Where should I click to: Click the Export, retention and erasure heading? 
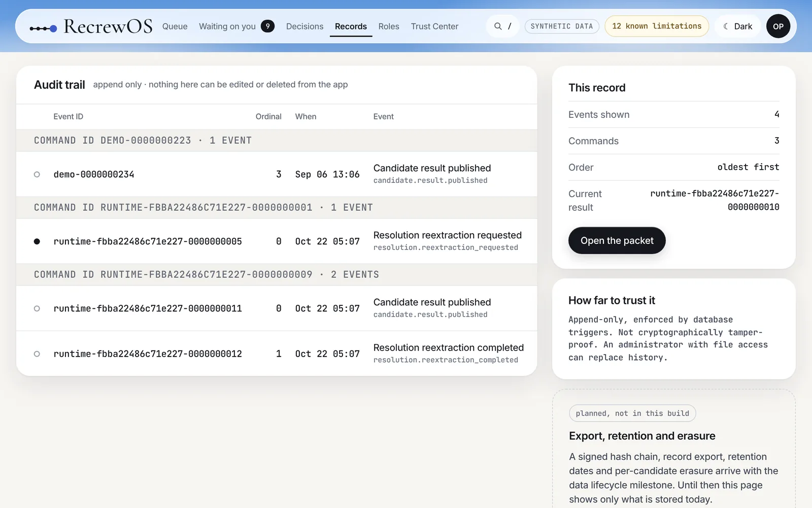642,436
